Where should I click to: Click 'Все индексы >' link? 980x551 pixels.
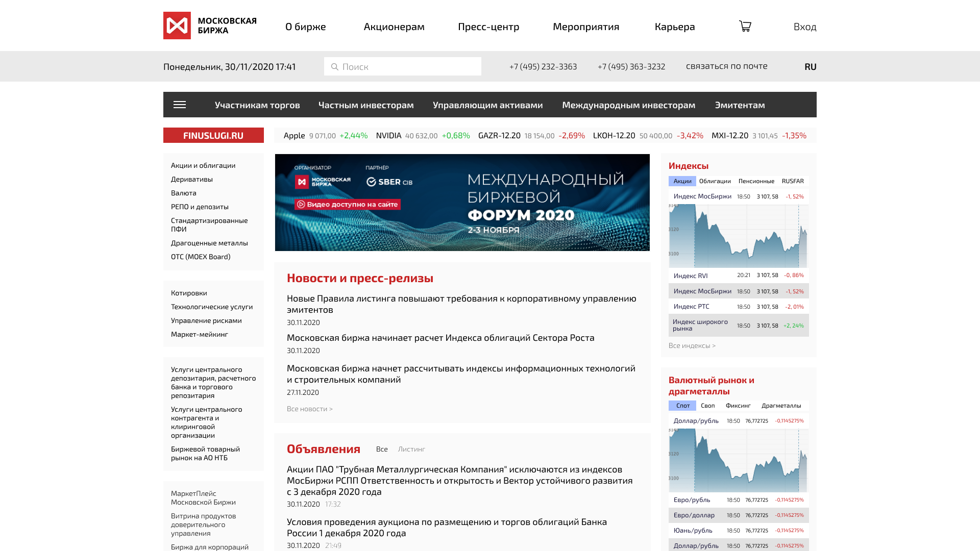point(692,346)
